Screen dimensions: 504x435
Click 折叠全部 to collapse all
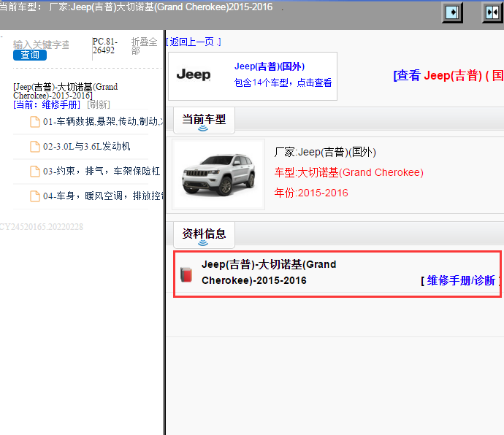tap(144, 46)
